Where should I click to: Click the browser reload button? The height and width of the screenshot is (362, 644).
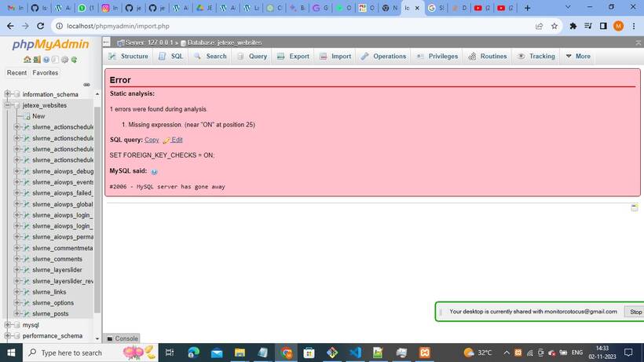(x=43, y=26)
